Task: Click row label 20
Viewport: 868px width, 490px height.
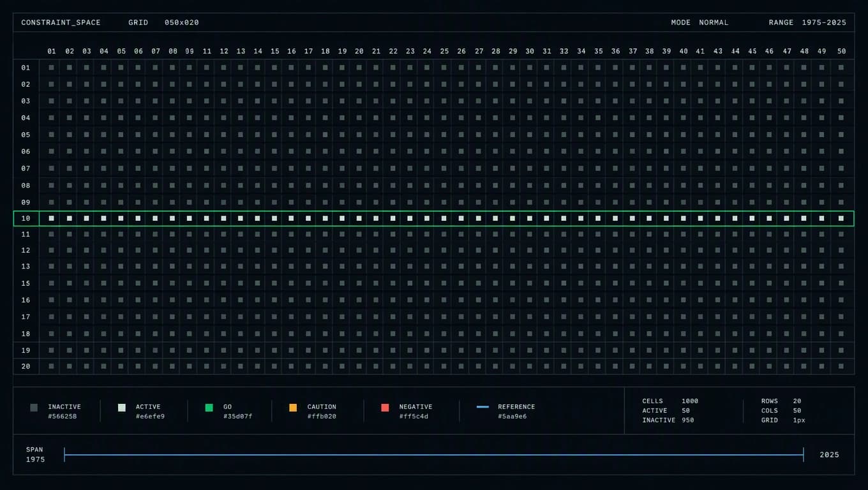Action: [x=26, y=366]
